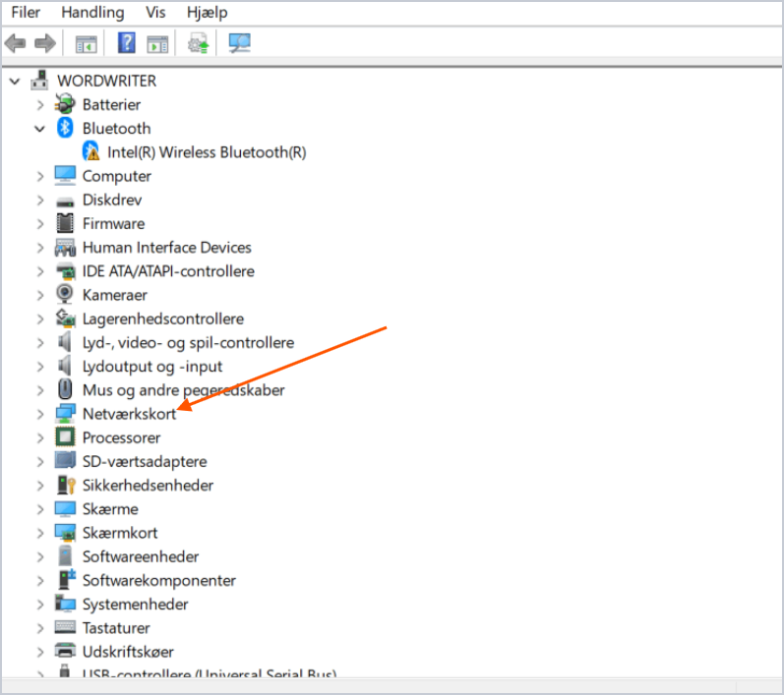Select the Systemenheder label
784x695 pixels.
(x=136, y=605)
